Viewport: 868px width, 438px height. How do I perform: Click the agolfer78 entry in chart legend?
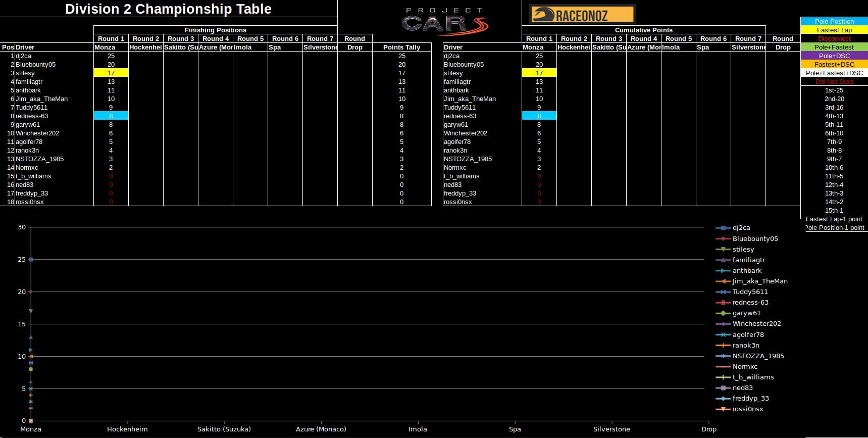click(x=740, y=334)
